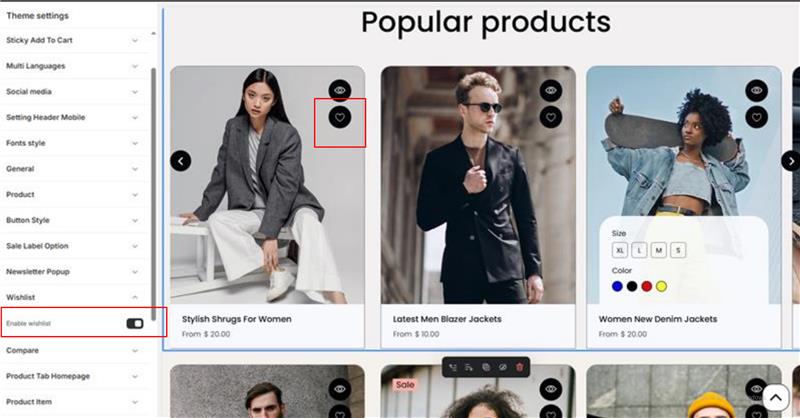Screen dimensions: 800x418
Task: Expand the Sale Label Option section
Action: (74, 246)
